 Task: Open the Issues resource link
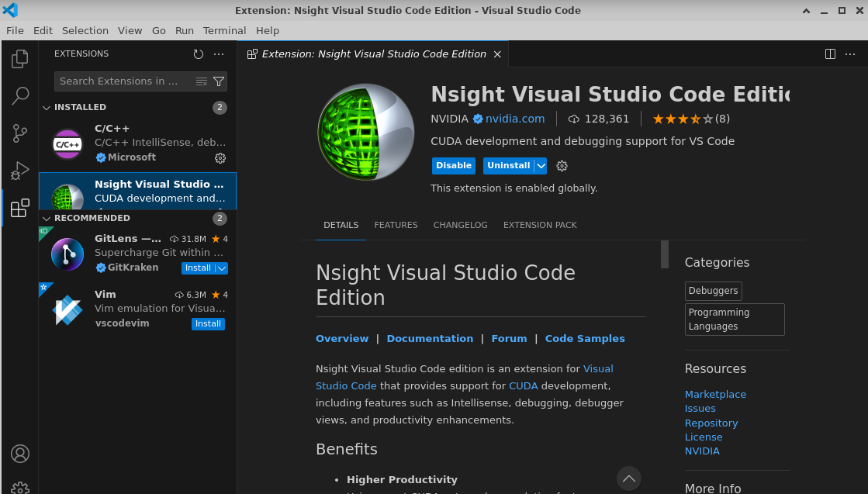tap(700, 409)
